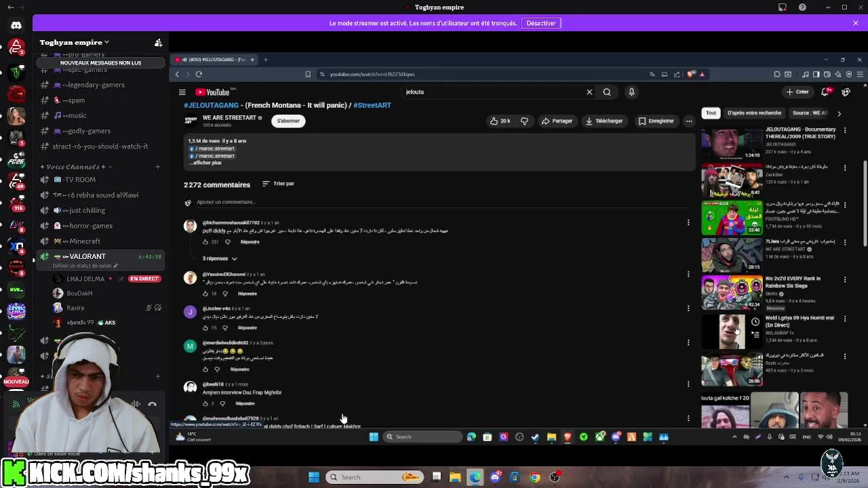Open the Trier par sort menu
The image size is (868, 488).
coord(279,184)
